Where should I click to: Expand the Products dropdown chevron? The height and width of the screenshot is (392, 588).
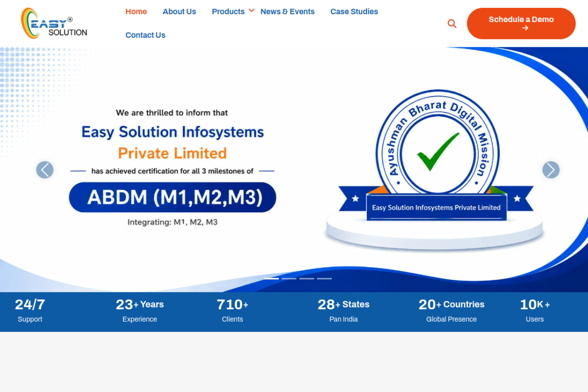point(252,10)
